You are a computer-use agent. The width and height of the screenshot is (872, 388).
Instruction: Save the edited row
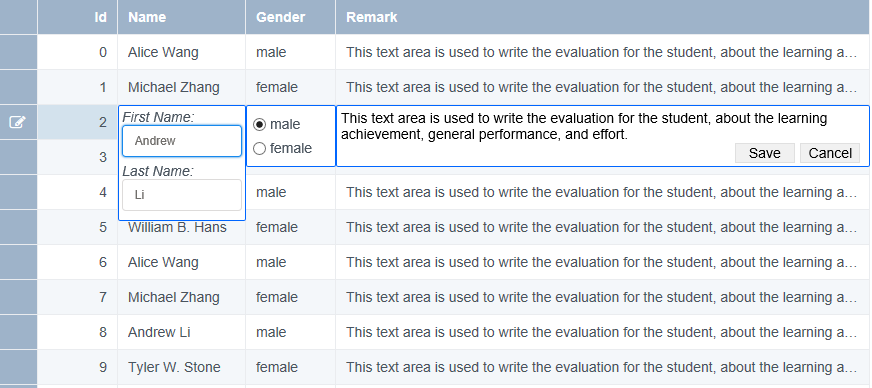[765, 153]
